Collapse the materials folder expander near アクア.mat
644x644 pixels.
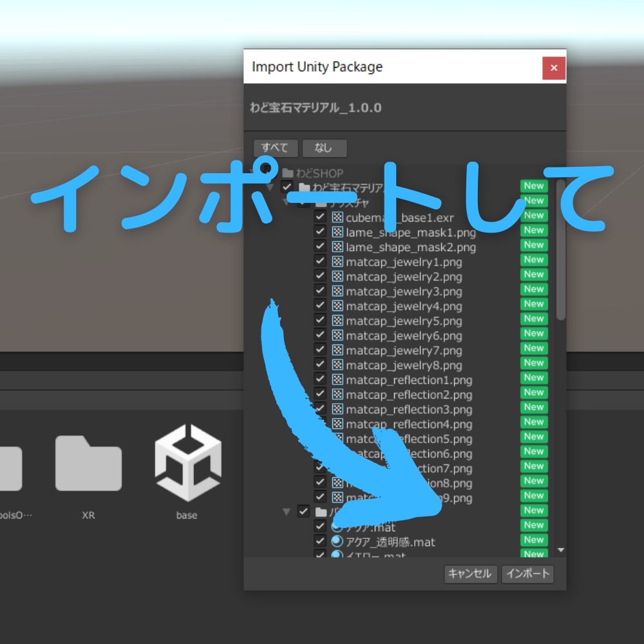286,511
